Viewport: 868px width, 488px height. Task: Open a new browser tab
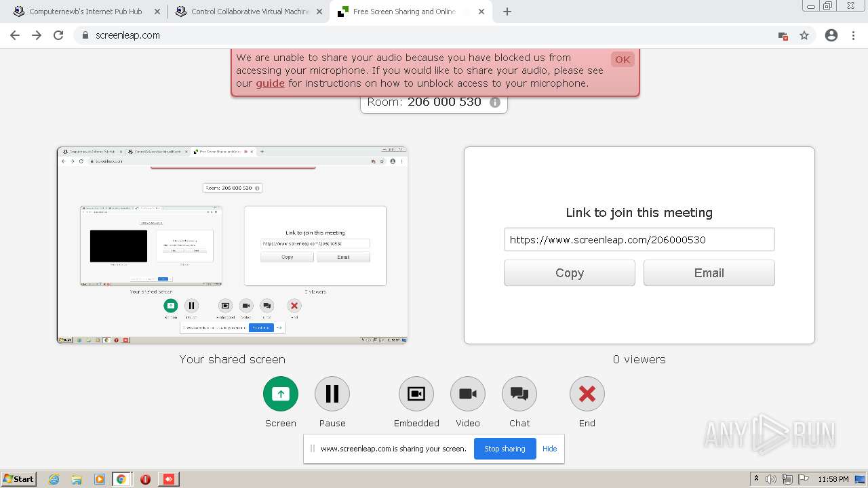coord(507,12)
